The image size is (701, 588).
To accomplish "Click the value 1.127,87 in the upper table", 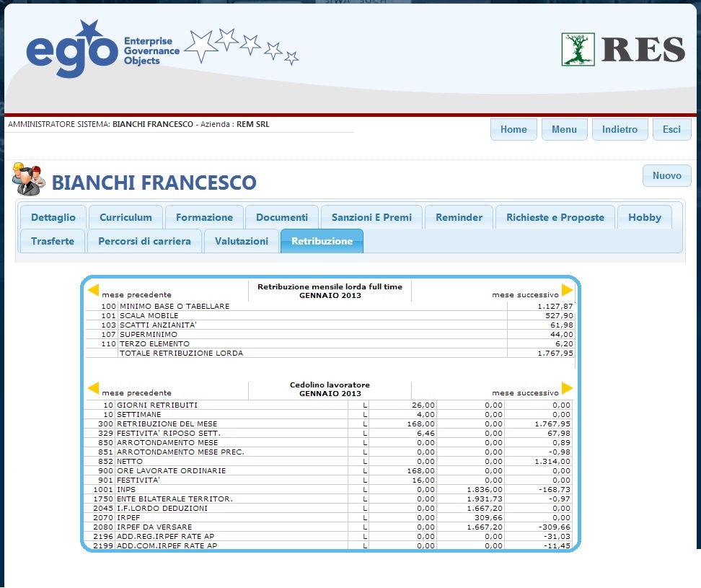I will 555,307.
